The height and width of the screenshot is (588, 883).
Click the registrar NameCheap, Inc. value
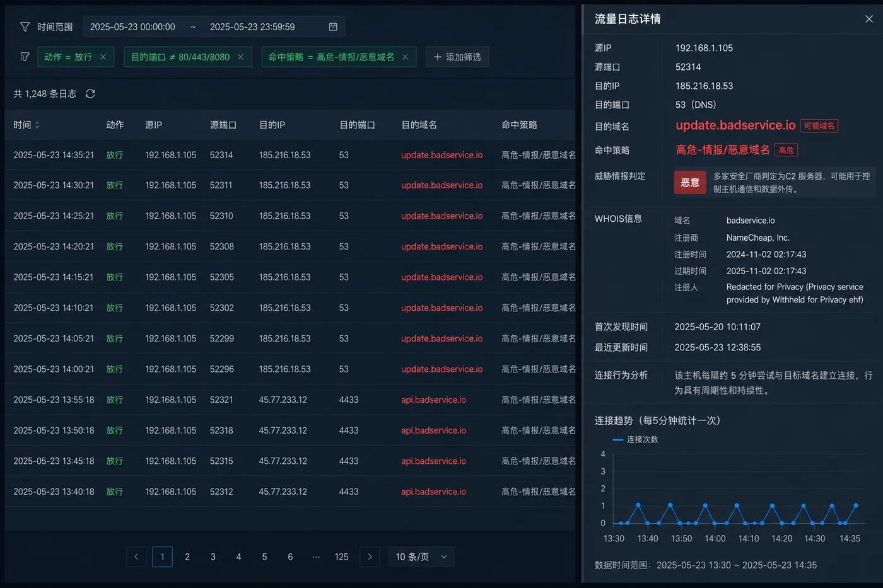[757, 238]
